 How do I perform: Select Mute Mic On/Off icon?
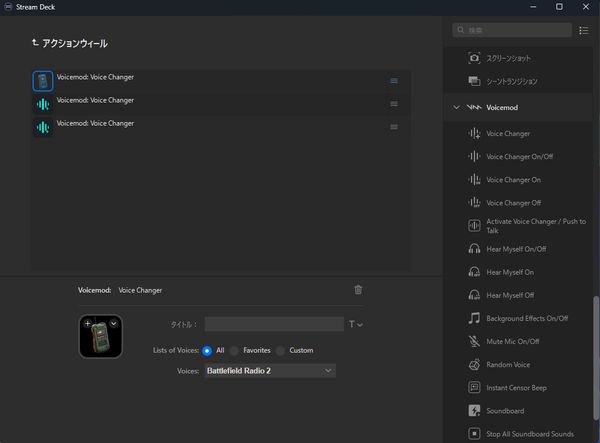click(x=474, y=341)
